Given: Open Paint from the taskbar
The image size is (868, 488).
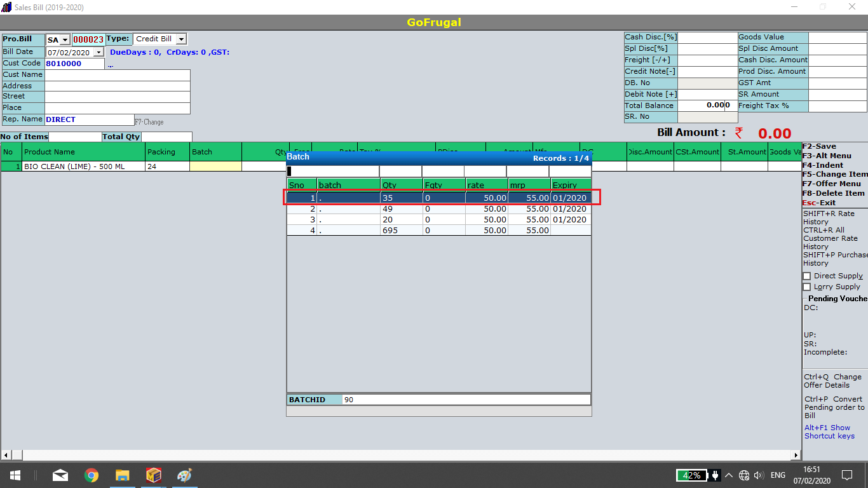Looking at the screenshot, I should (184, 475).
